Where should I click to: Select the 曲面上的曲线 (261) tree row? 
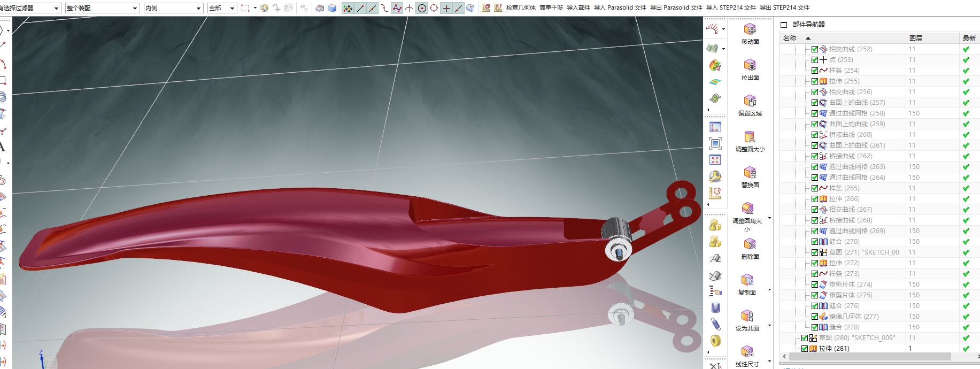[x=879, y=145]
